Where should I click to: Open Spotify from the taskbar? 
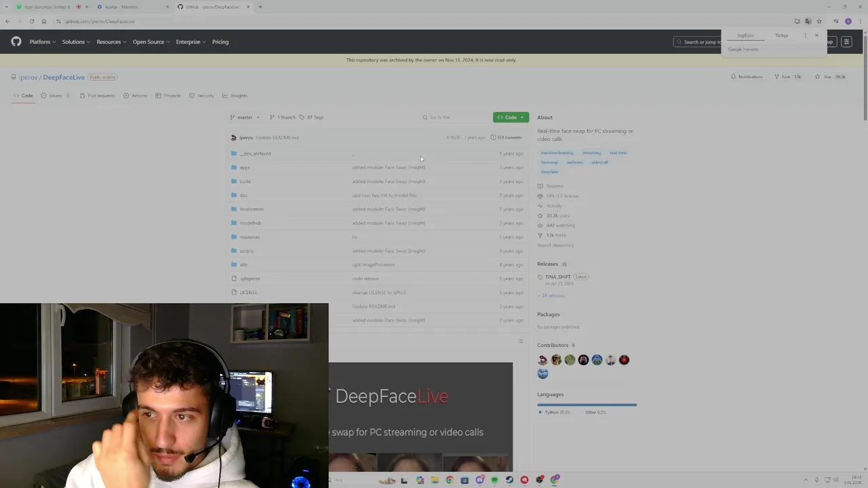pyautogui.click(x=494, y=480)
